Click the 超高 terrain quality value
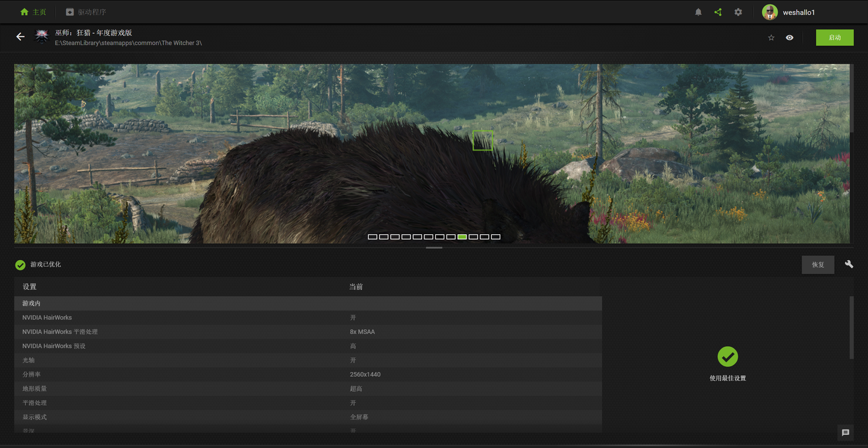 pos(356,389)
